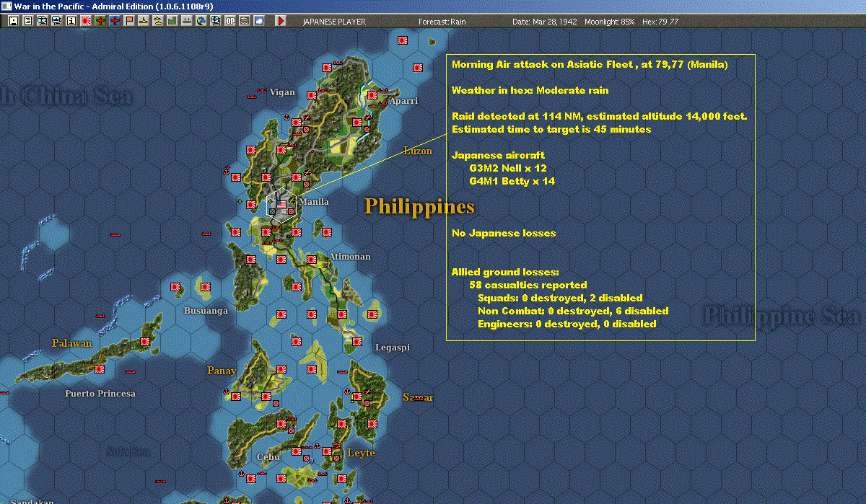The height and width of the screenshot is (504, 866).
Task: Click the third toolbar icon with ship
Action: click(43, 21)
